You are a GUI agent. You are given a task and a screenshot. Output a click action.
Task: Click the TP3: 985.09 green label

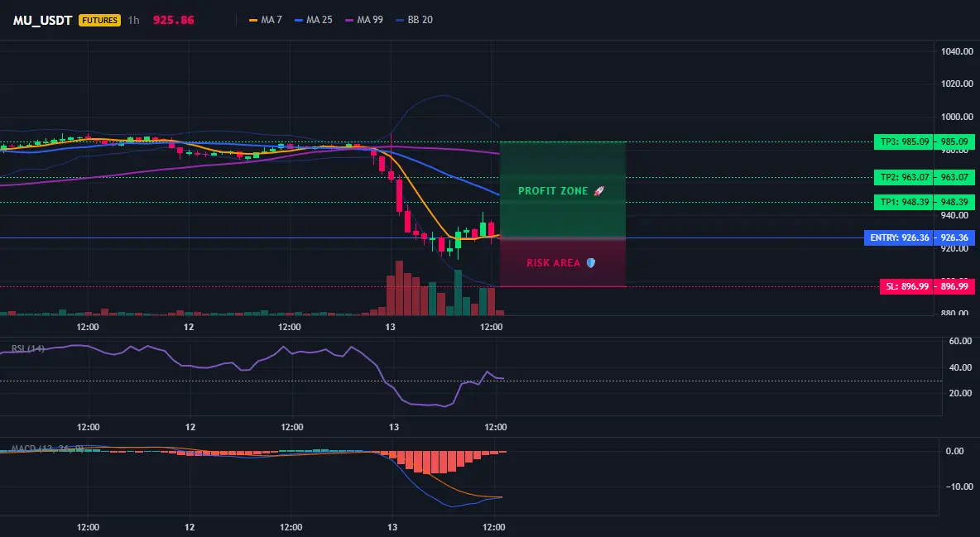(x=903, y=142)
